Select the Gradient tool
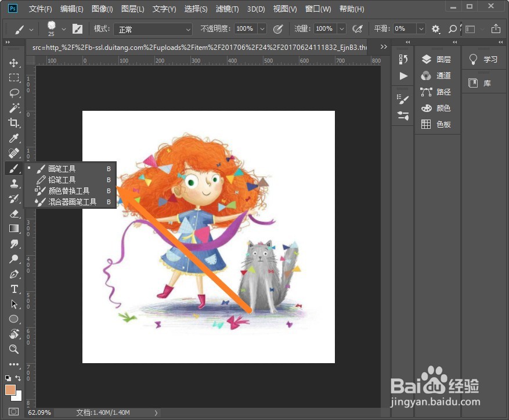Viewport: 509px width, 420px height. [x=13, y=229]
